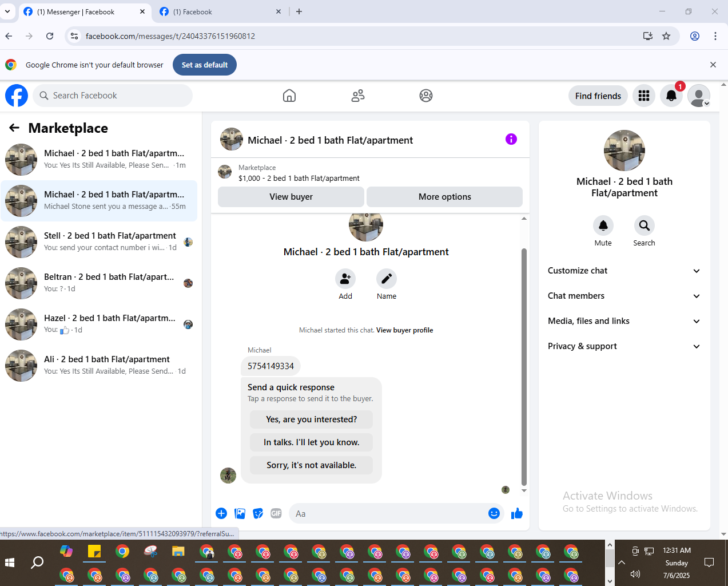The image size is (728, 586).
Task: Click the Marketplace back arrow
Action: point(14,128)
